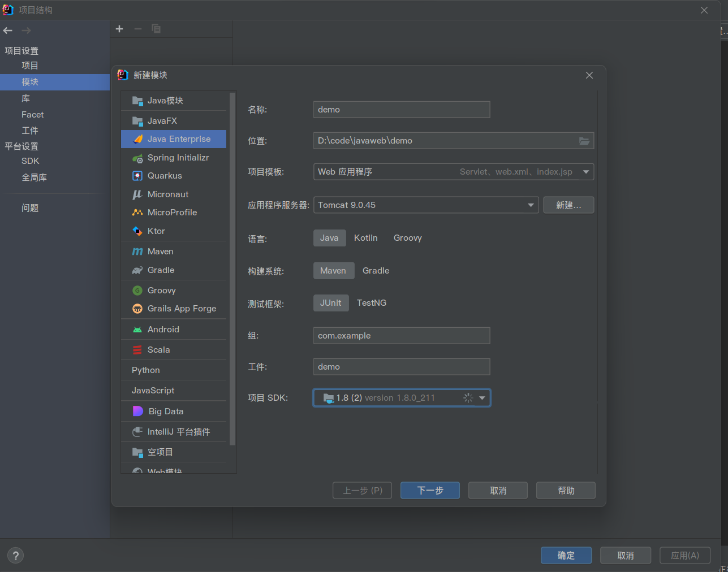This screenshot has width=728, height=572.
Task: Set build system to Gradle
Action: click(x=376, y=271)
